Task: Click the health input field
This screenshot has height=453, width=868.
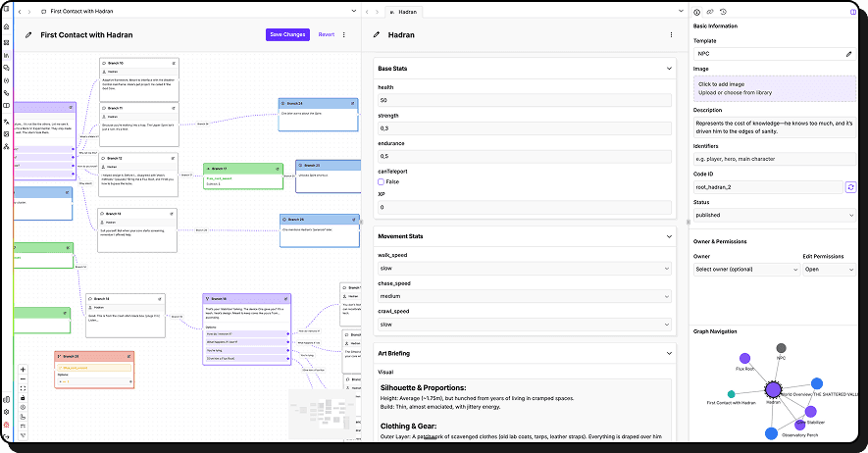Action: (524, 100)
